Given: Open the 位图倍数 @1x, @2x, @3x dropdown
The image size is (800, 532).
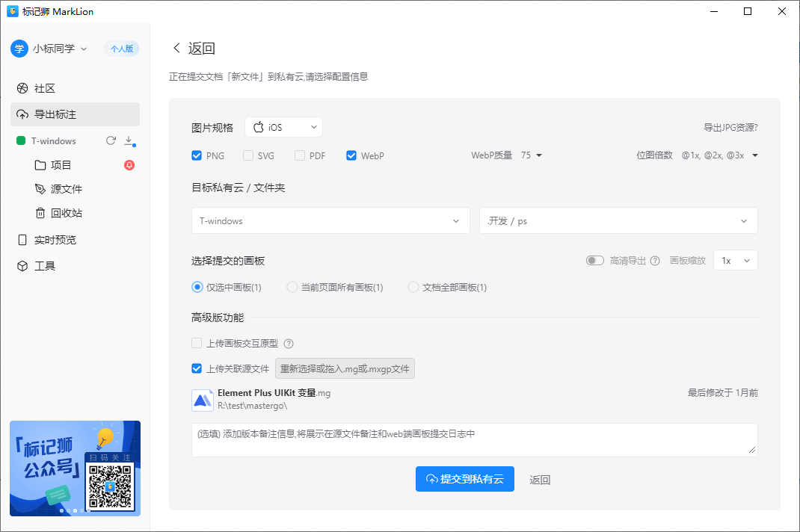Looking at the screenshot, I should (x=719, y=155).
